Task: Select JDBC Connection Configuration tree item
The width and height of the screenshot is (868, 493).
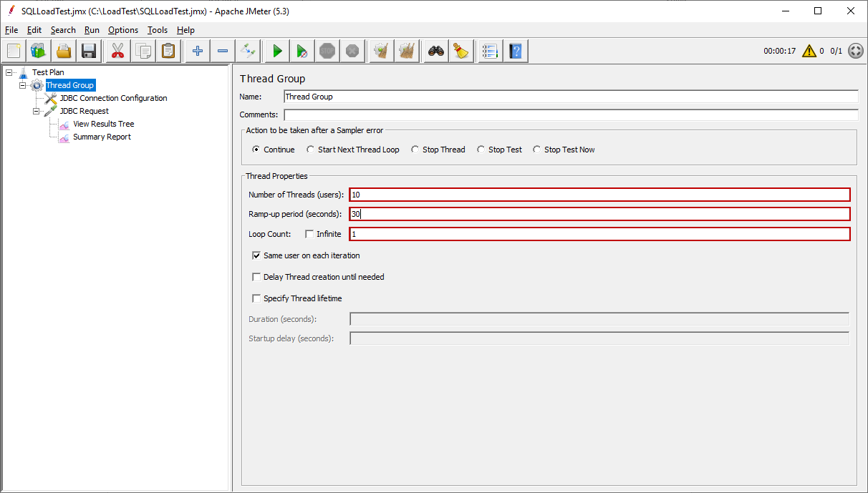Action: coord(113,98)
